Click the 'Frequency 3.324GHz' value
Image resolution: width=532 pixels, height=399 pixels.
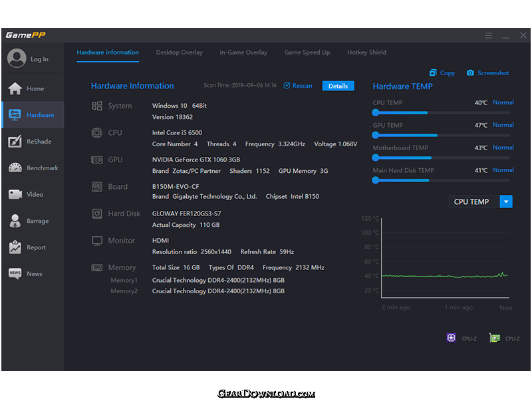tap(275, 144)
